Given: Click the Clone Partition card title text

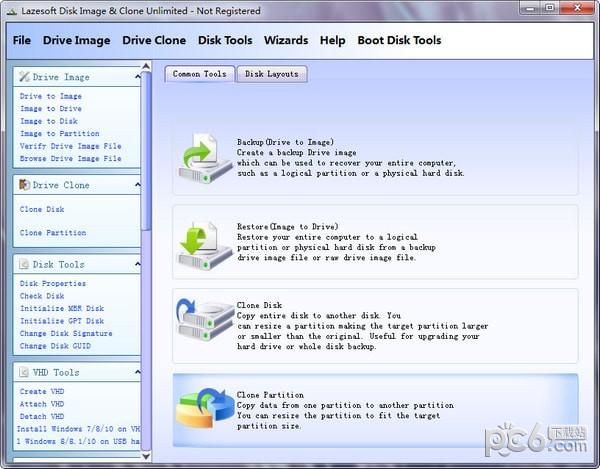Looking at the screenshot, I should tap(270, 395).
